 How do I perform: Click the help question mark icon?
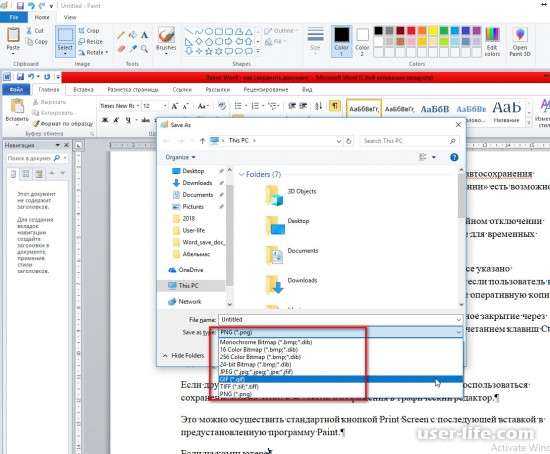[454, 157]
